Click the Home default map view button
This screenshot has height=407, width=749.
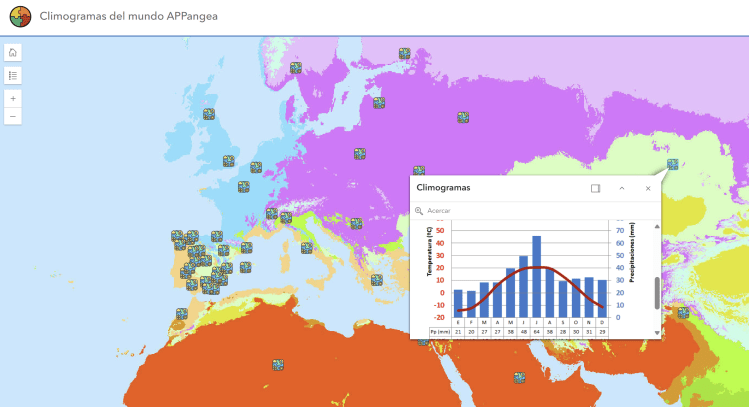(13, 53)
